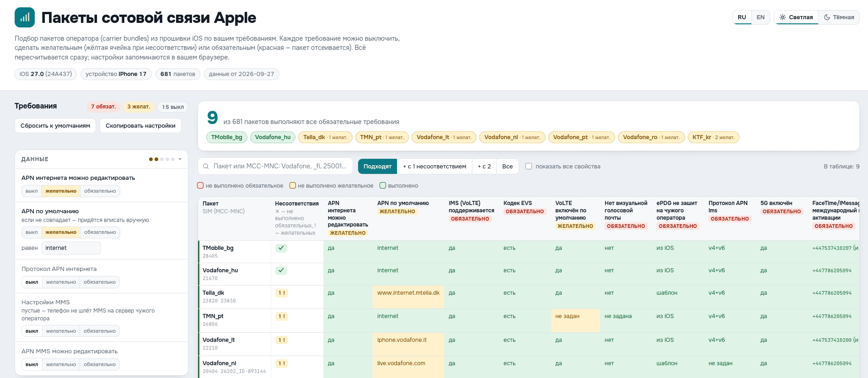Open the Telia_dk chip in the results summary
868x378 pixels.
325,137
